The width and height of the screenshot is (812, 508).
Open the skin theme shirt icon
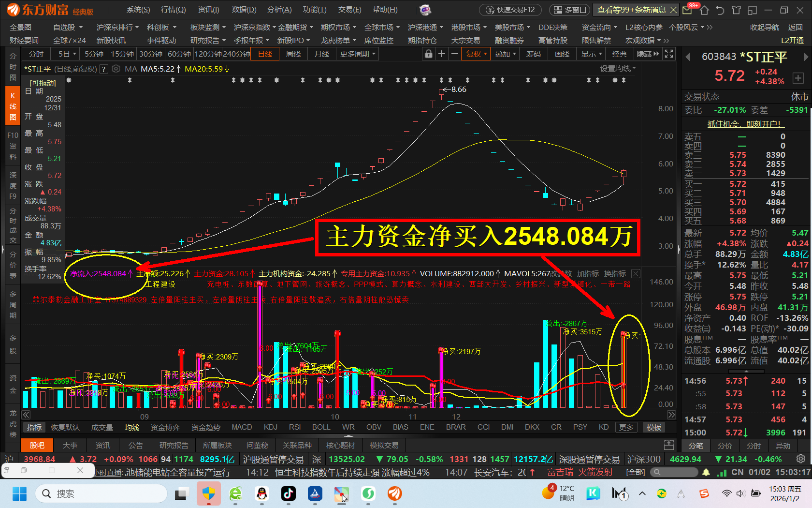(736, 10)
